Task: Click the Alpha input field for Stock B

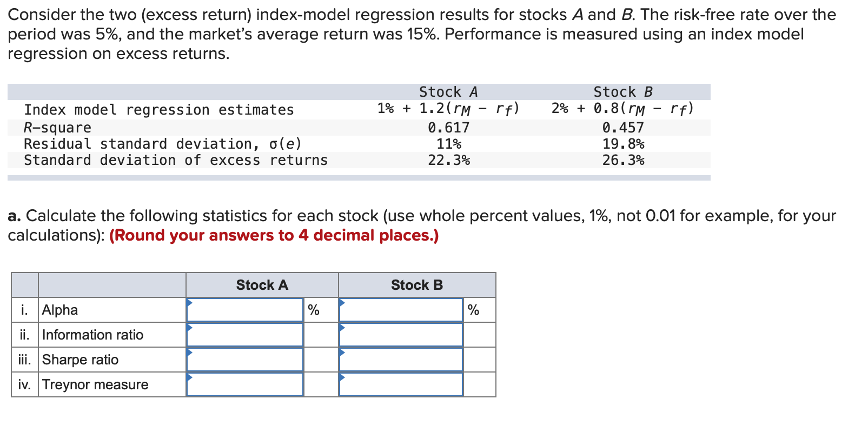Action: pos(401,310)
